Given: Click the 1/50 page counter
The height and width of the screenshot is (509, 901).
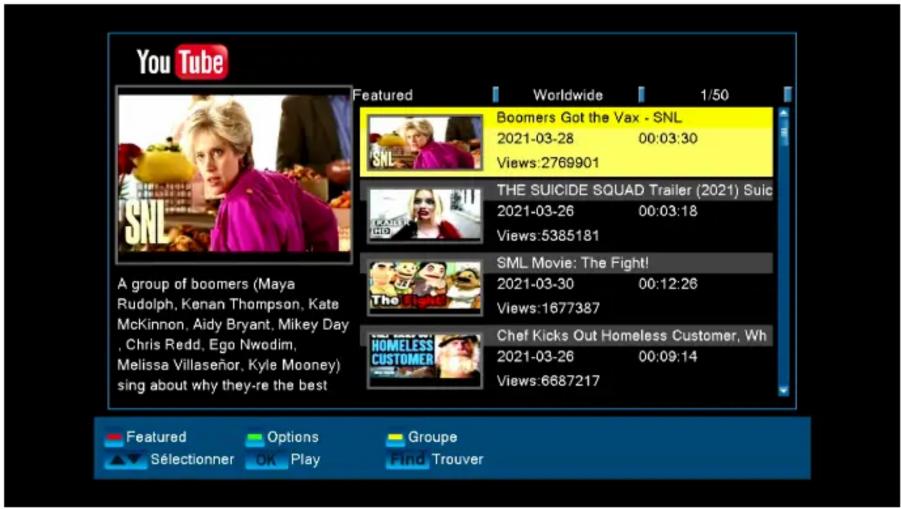Looking at the screenshot, I should [x=714, y=95].
